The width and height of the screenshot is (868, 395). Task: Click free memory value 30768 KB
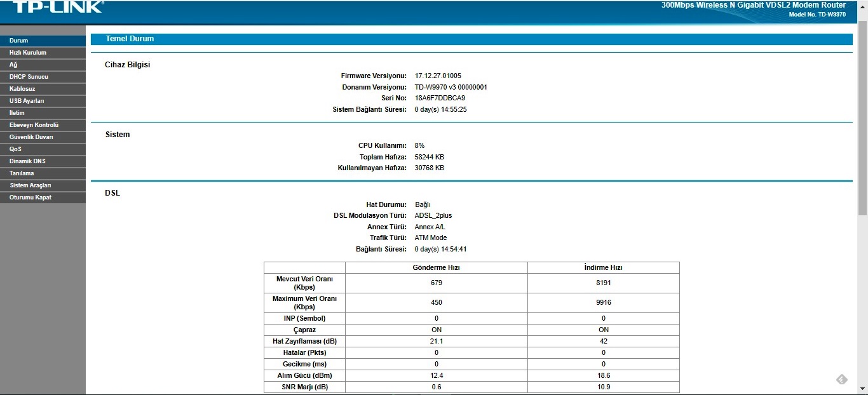click(x=429, y=168)
